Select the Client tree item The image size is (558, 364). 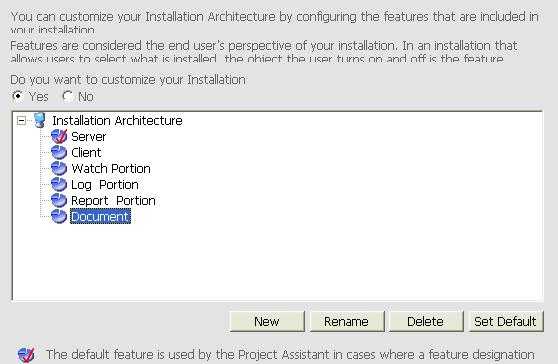point(86,152)
